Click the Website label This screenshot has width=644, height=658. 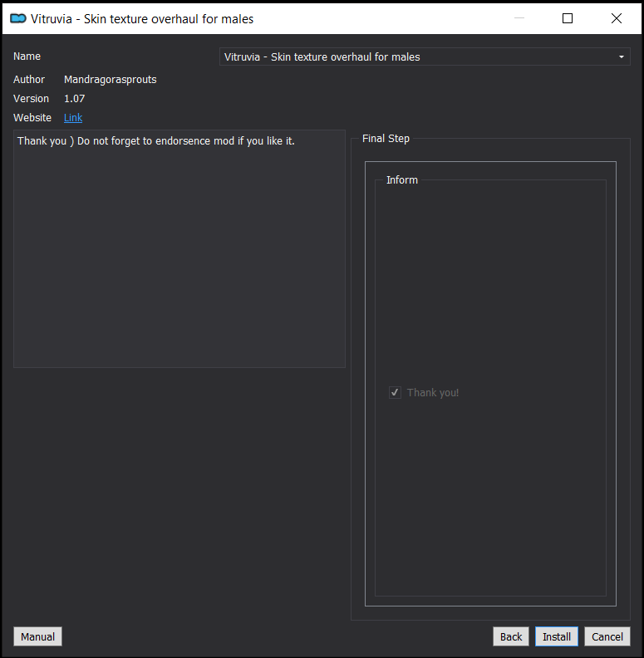32,117
